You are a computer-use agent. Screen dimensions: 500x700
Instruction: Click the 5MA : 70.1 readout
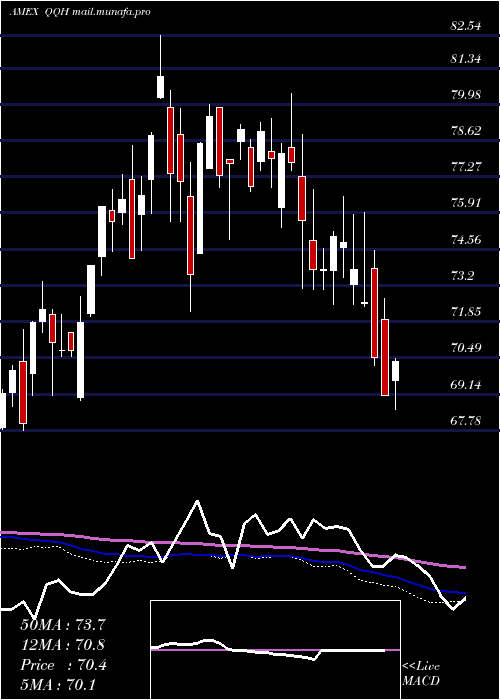[x=58, y=685]
